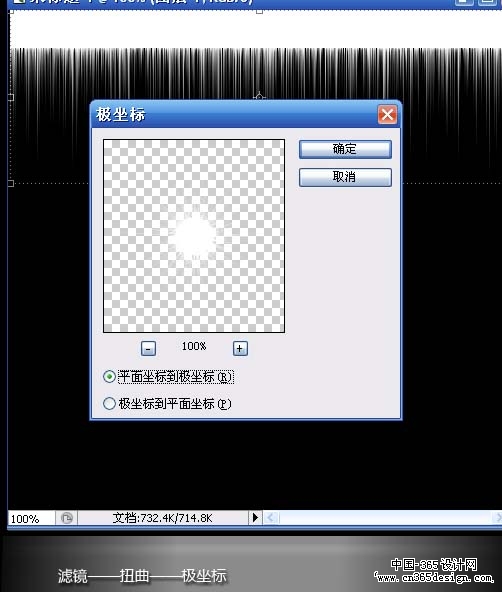Open the status bar info arrow menu
This screenshot has height=592, width=502.
(255, 517)
